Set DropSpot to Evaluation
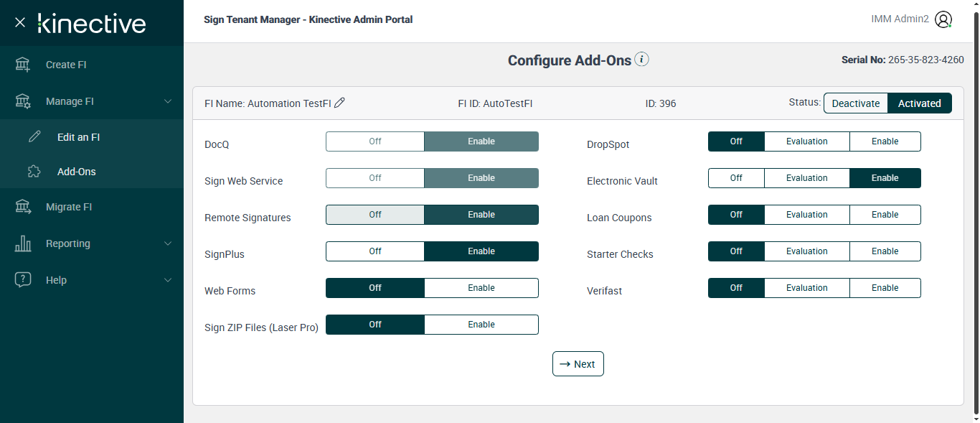 806,141
